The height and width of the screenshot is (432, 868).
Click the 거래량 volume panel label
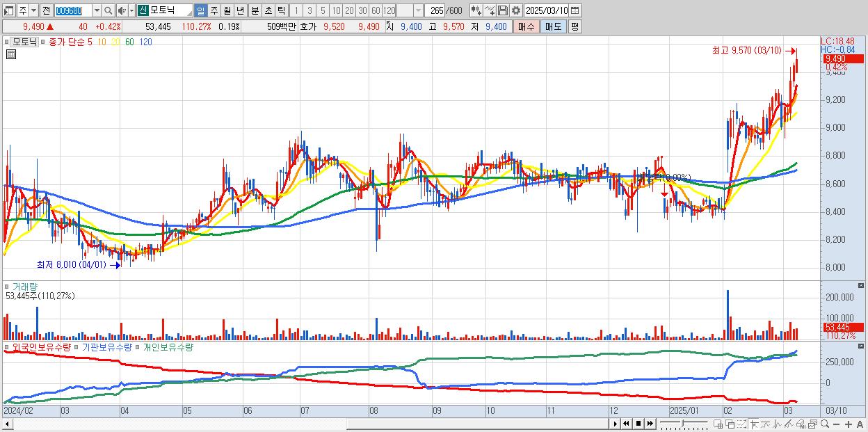click(x=24, y=286)
